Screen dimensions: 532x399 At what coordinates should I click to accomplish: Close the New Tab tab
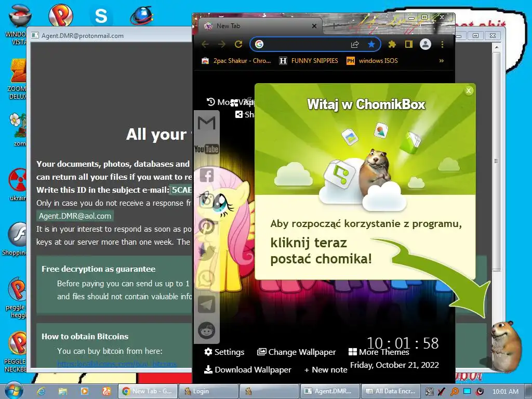tap(314, 26)
